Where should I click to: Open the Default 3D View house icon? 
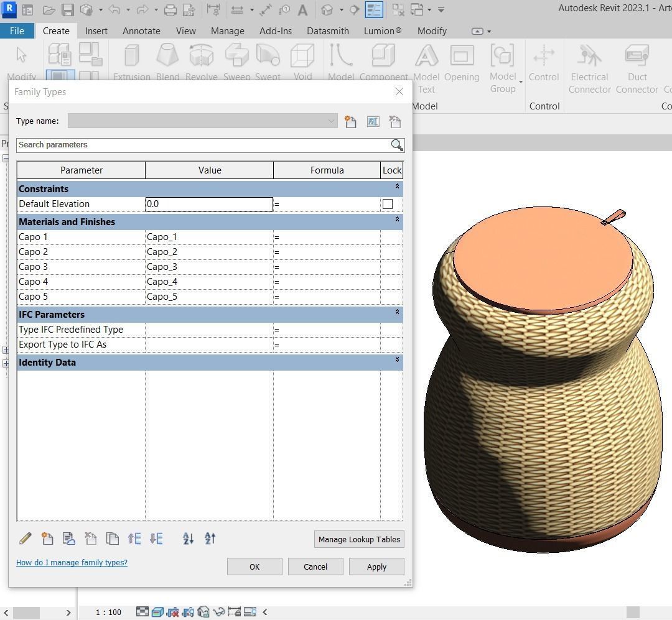point(327,10)
